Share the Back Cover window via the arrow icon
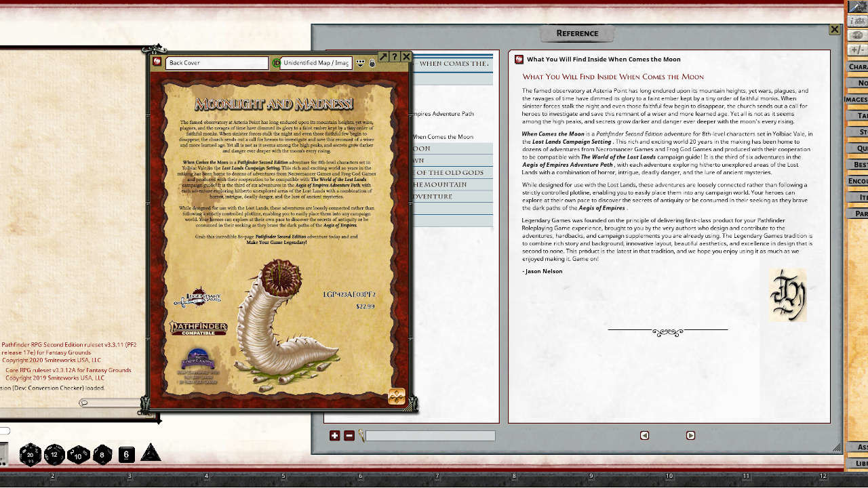The width and height of the screenshot is (868, 488). pos(384,57)
